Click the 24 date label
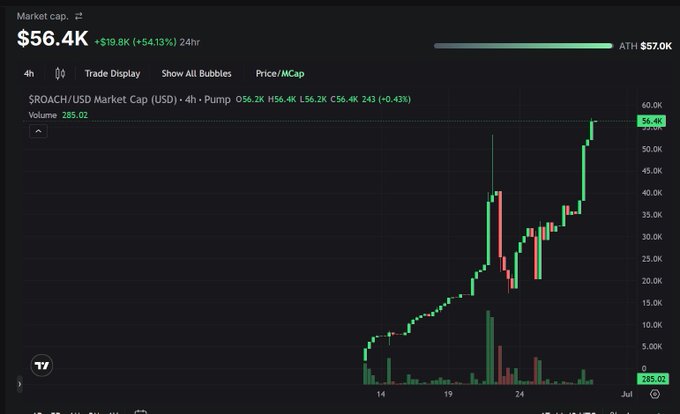The height and width of the screenshot is (414, 680). [520, 394]
